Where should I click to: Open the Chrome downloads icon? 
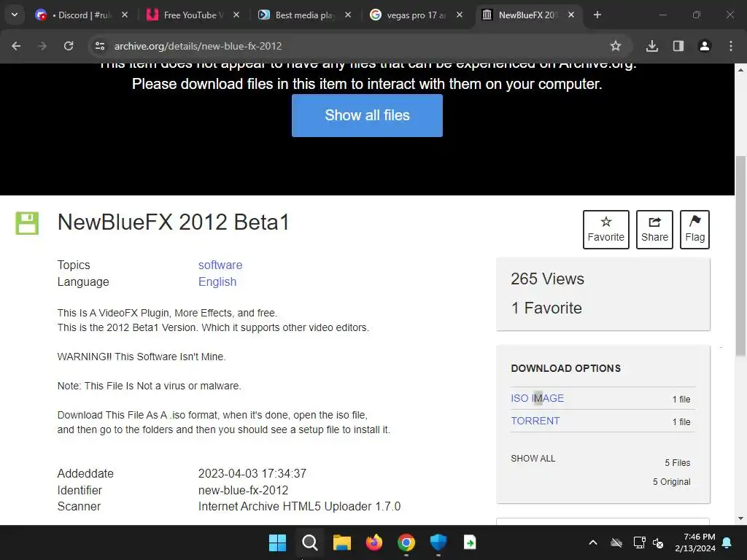[x=652, y=46]
